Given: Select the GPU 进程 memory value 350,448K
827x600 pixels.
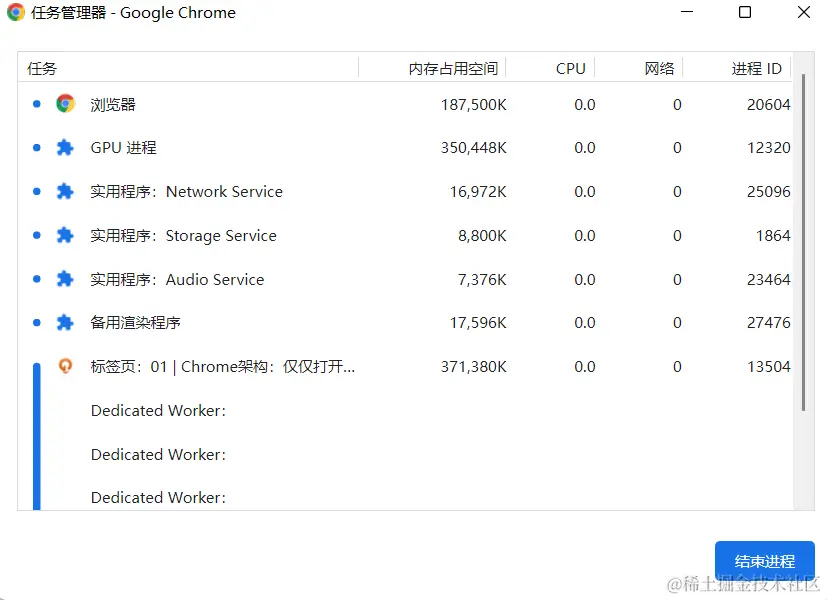Looking at the screenshot, I should pyautogui.click(x=473, y=148).
